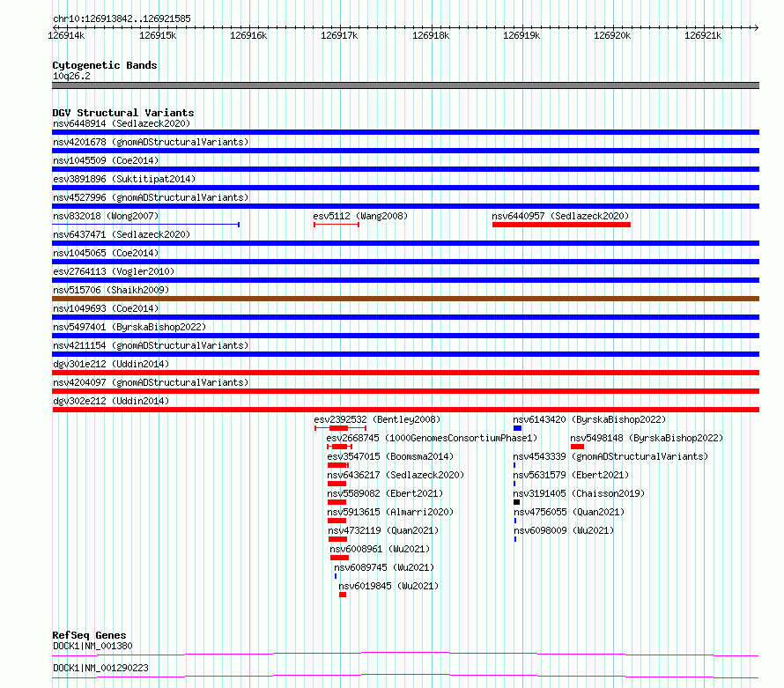This screenshot has height=688, width=784.
Task: Select esv2764113 (Vogler2010) variant label
Action: (x=114, y=271)
